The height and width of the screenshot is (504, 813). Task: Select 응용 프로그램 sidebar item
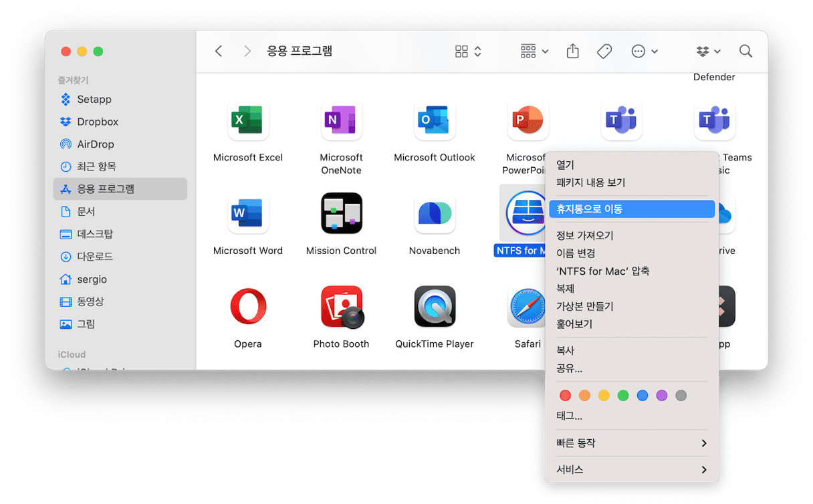(x=120, y=189)
